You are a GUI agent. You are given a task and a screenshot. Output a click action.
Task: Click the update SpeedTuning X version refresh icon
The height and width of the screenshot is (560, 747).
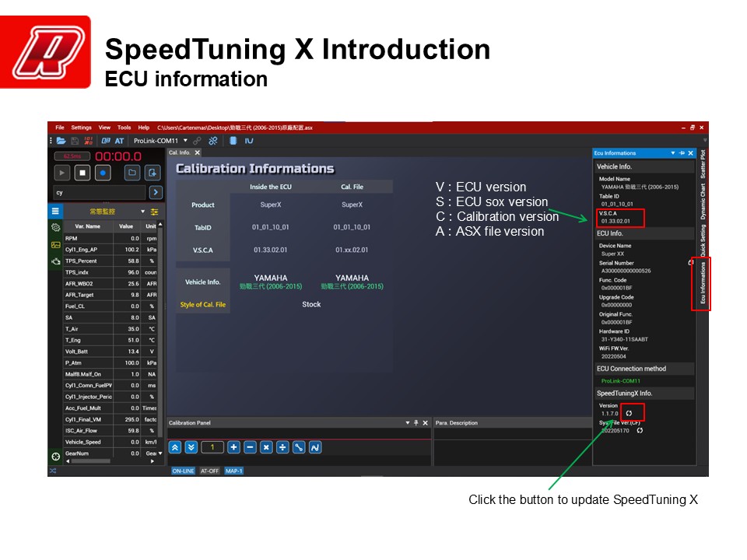(629, 413)
